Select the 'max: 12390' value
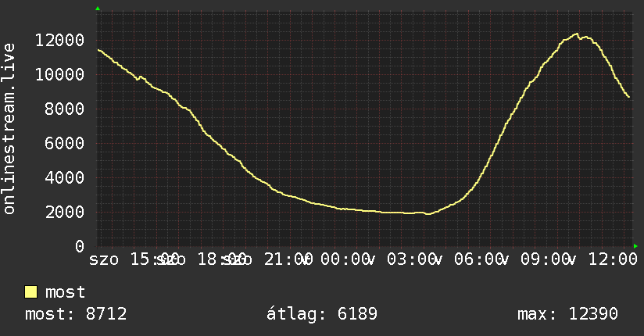Image resolution: width=644 pixels, height=336 pixels. (x=567, y=314)
